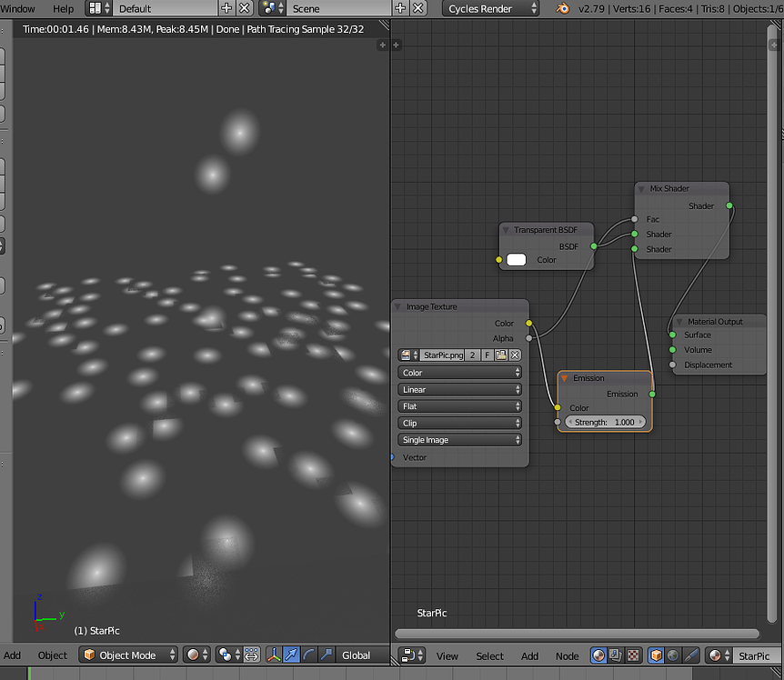The height and width of the screenshot is (680, 784).
Task: Open the pivot point selector
Action: (229, 655)
